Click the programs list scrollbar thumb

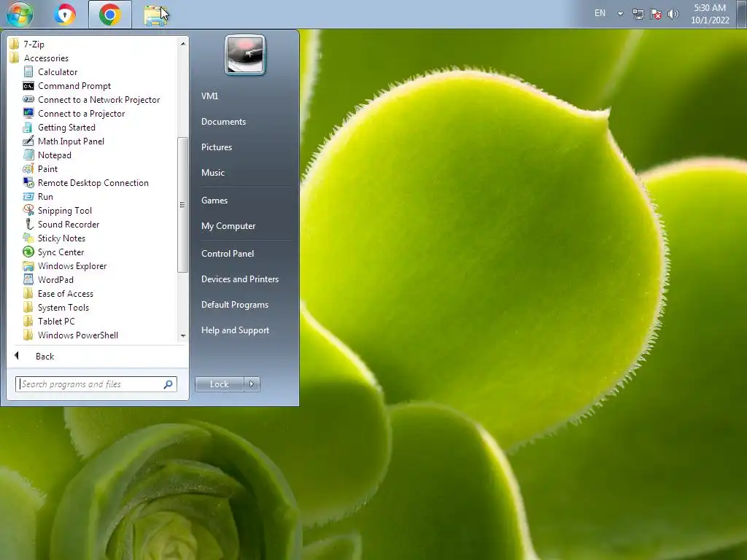182,205
